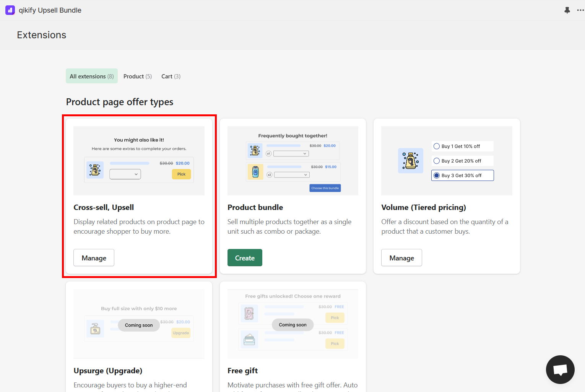The image size is (585, 392).
Task: Click the first gift product icon in Free gift preview
Action: click(x=249, y=314)
